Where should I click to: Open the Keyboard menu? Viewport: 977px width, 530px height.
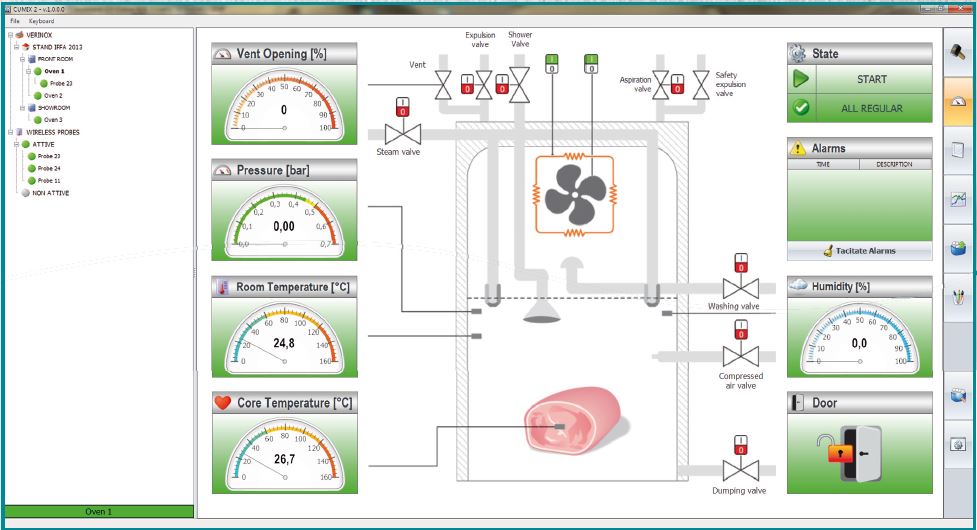pos(42,21)
